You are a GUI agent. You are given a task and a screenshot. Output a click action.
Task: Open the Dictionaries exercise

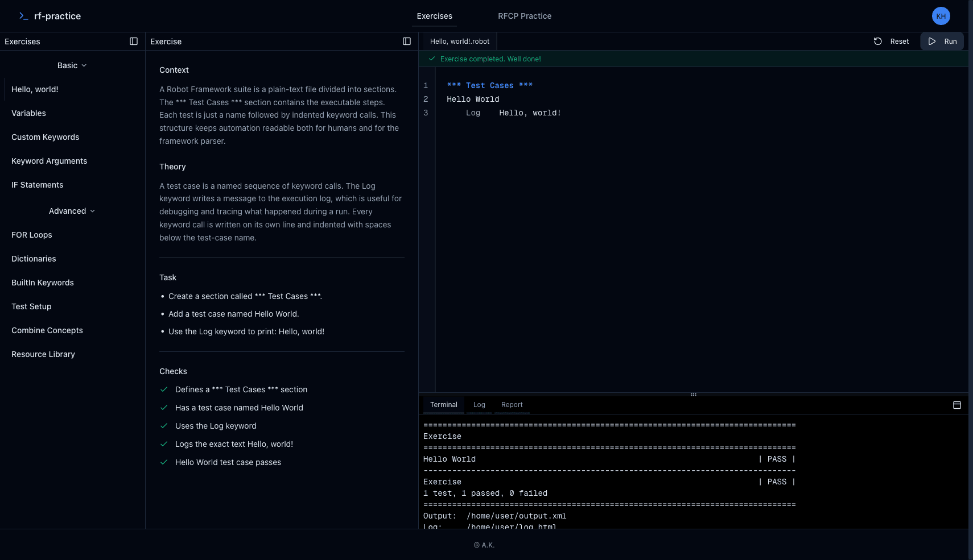[73, 259]
